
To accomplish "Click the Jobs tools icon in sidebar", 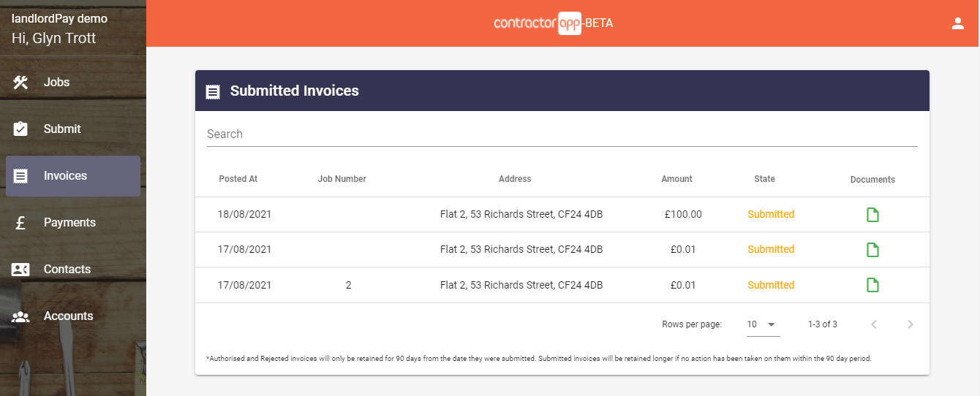I will coord(20,83).
